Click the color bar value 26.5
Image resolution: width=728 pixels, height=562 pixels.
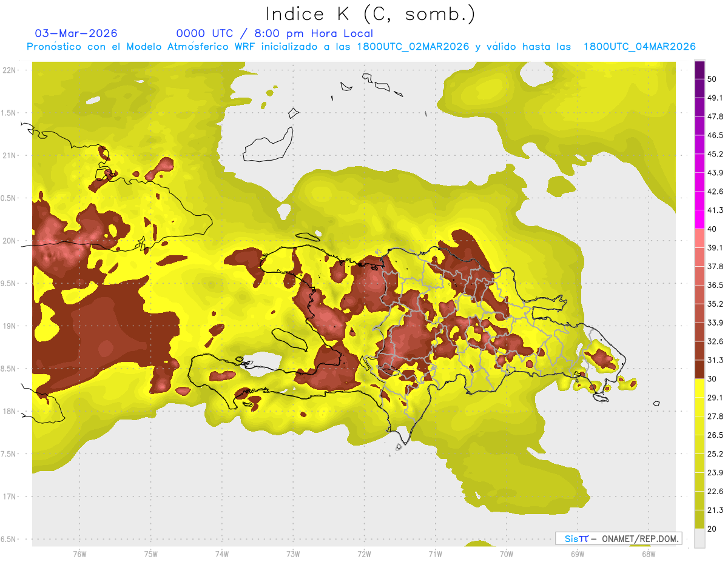click(715, 435)
